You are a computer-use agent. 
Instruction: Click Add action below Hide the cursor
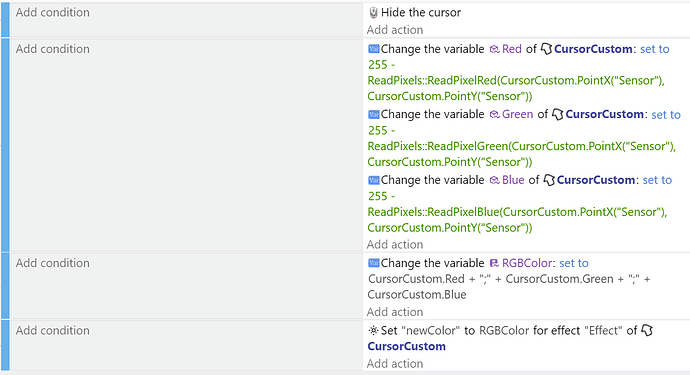[395, 30]
